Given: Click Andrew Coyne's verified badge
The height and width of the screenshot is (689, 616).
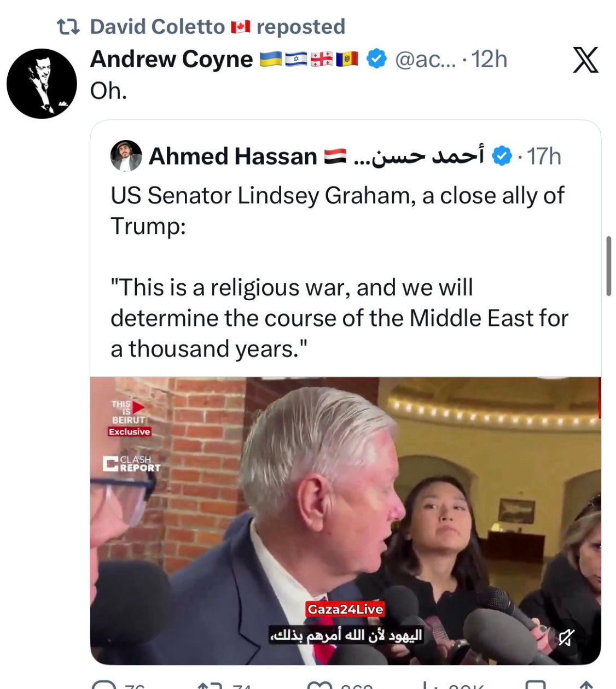Looking at the screenshot, I should pos(376,59).
